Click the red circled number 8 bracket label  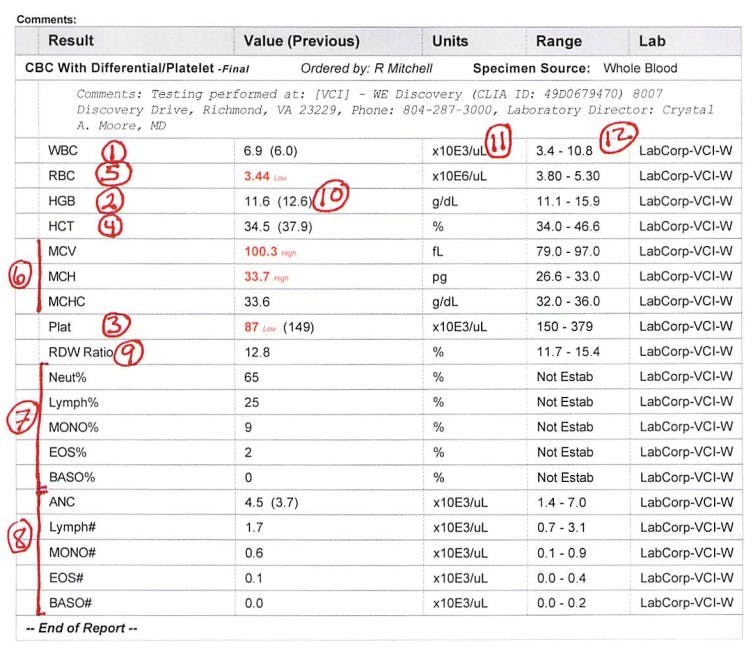20,536
